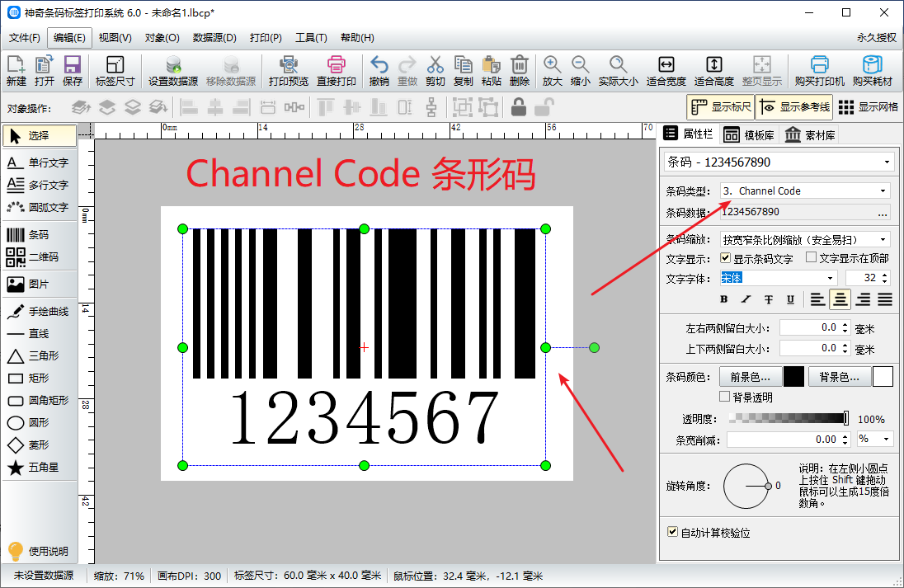Undo with the 撤销 icon
Image resolution: width=904 pixels, height=588 pixels.
point(379,71)
